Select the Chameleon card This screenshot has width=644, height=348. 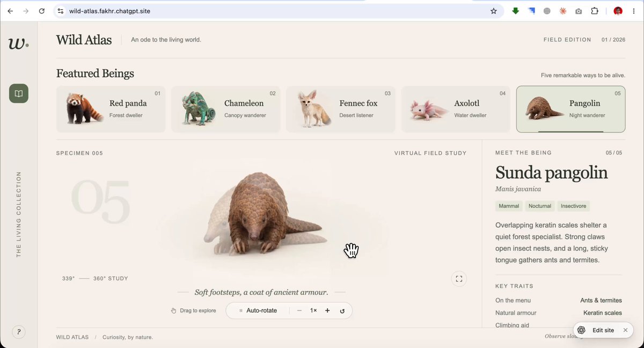(225, 109)
